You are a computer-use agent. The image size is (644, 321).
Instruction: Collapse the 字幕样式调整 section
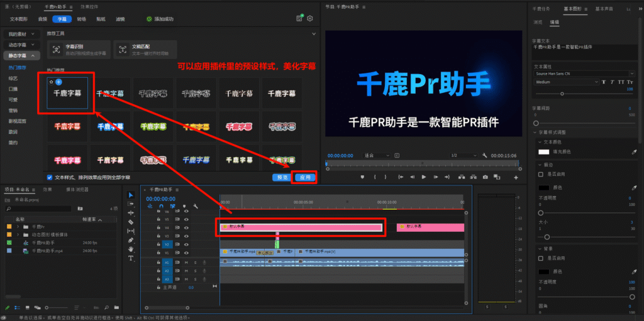point(535,133)
